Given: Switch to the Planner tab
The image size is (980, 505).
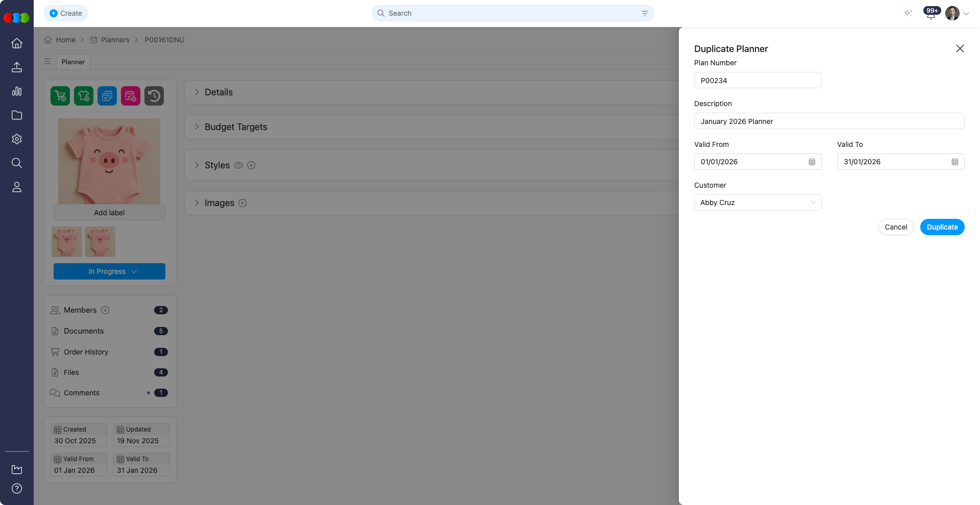Looking at the screenshot, I should (73, 62).
